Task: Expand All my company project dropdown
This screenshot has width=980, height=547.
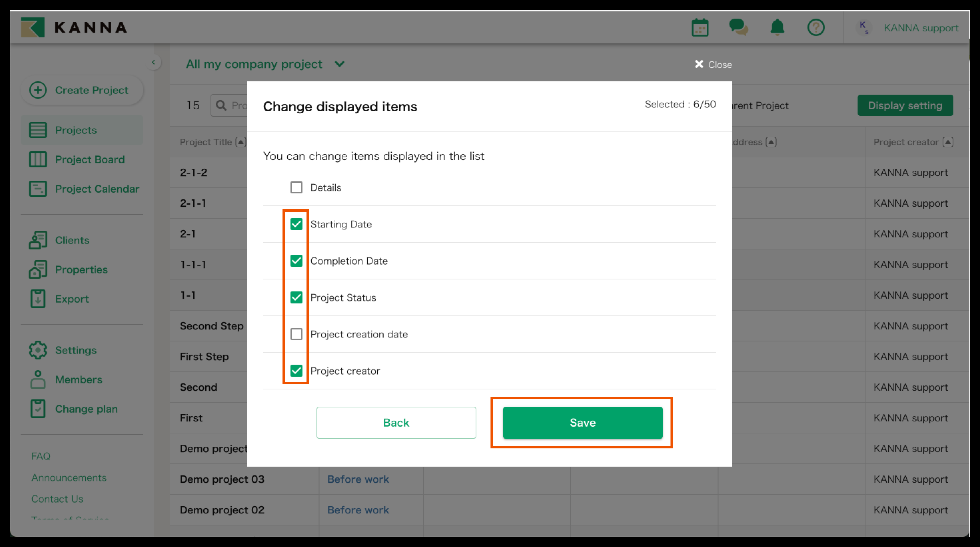Action: (340, 64)
